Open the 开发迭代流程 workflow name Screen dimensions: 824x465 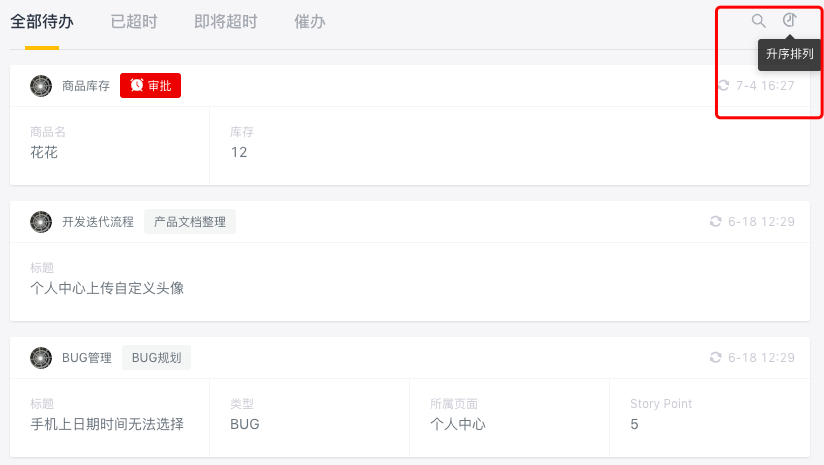pyautogui.click(x=98, y=222)
